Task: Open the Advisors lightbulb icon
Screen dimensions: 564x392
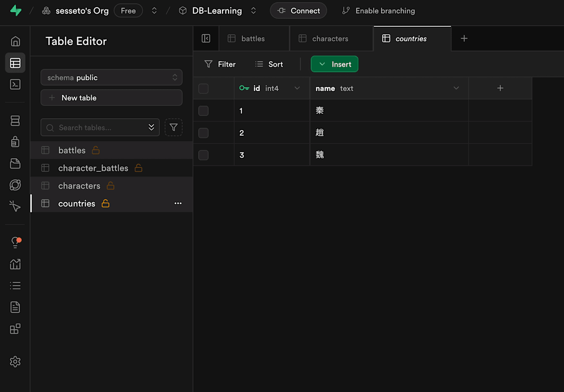Action: click(15, 242)
